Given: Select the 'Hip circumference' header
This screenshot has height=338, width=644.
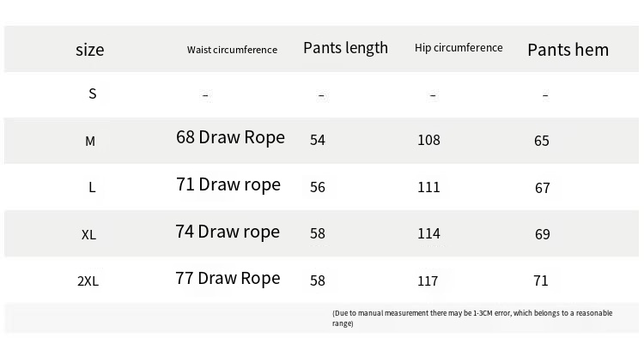Looking at the screenshot, I should pos(459,47).
